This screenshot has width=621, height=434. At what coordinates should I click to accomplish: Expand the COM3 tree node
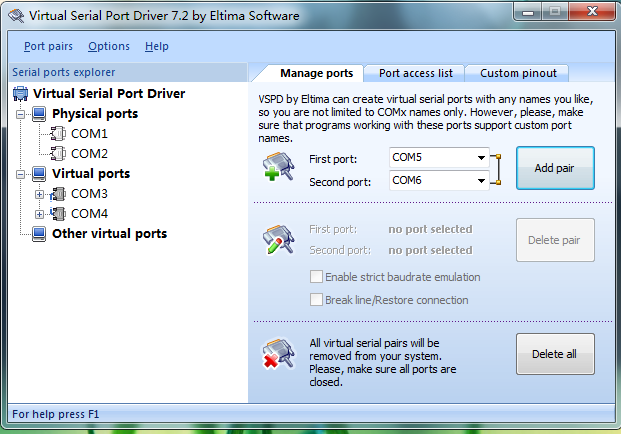click(39, 194)
